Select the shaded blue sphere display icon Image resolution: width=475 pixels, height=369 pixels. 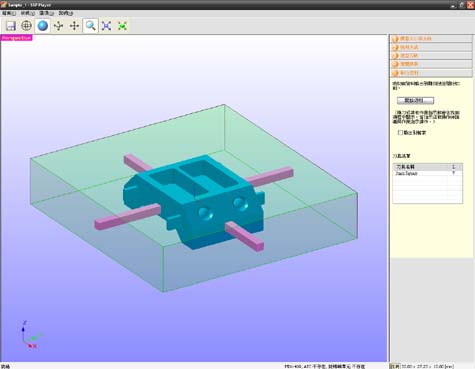(x=43, y=26)
